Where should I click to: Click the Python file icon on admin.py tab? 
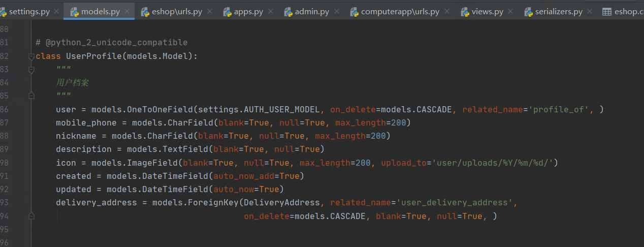288,11
